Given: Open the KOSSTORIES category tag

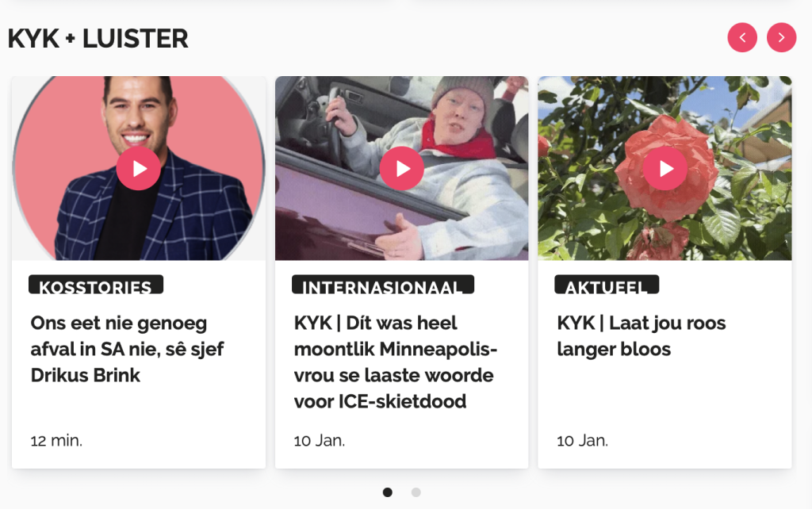Looking at the screenshot, I should tap(96, 285).
